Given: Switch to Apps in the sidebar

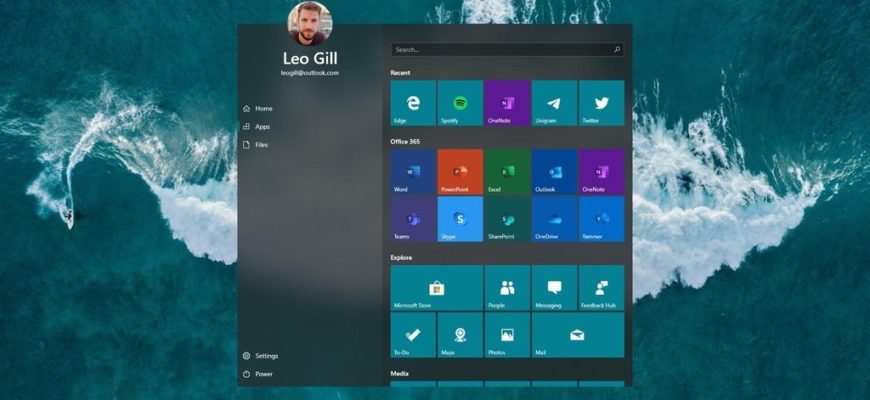Looking at the screenshot, I should click(256, 126).
